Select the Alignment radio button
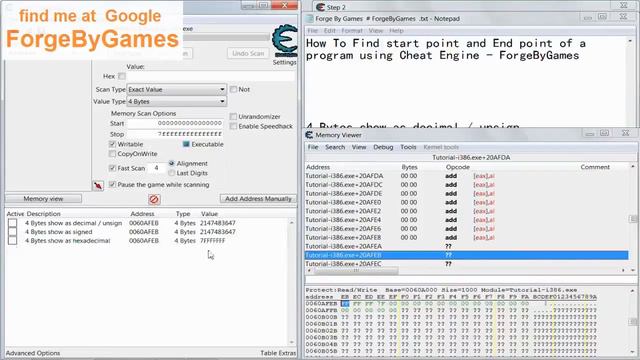This screenshot has height=360, width=640. 171,163
